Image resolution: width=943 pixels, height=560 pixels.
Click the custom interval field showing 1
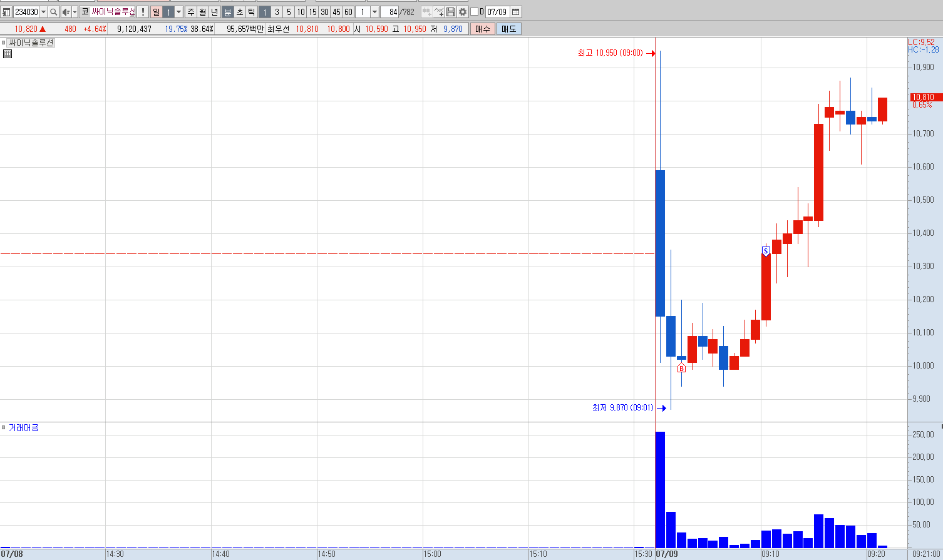click(x=363, y=12)
